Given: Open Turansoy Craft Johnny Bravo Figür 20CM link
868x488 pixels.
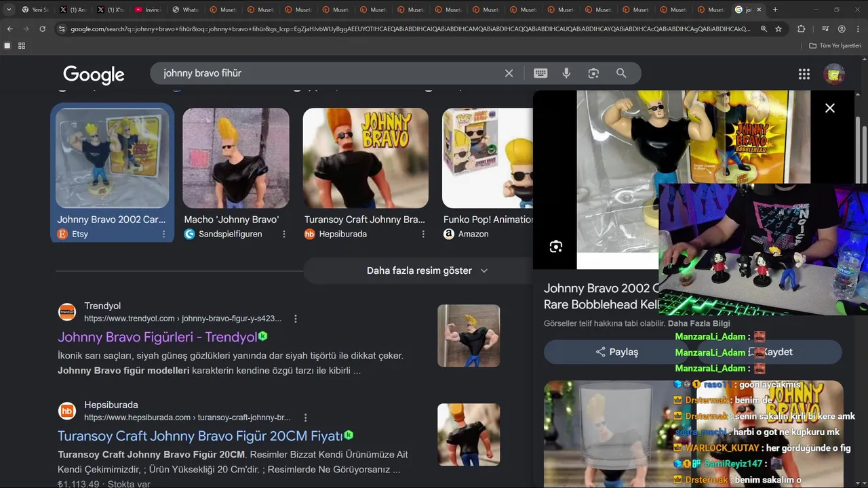Looking at the screenshot, I should coord(200,436).
